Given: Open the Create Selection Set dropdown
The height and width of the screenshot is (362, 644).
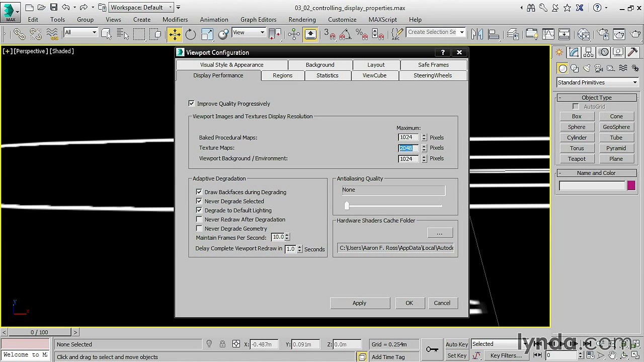Looking at the screenshot, I should (436, 32).
